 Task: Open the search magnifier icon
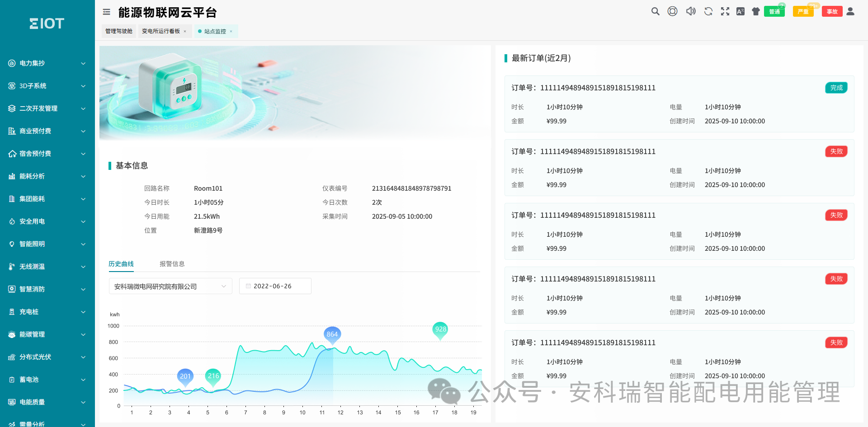[655, 11]
